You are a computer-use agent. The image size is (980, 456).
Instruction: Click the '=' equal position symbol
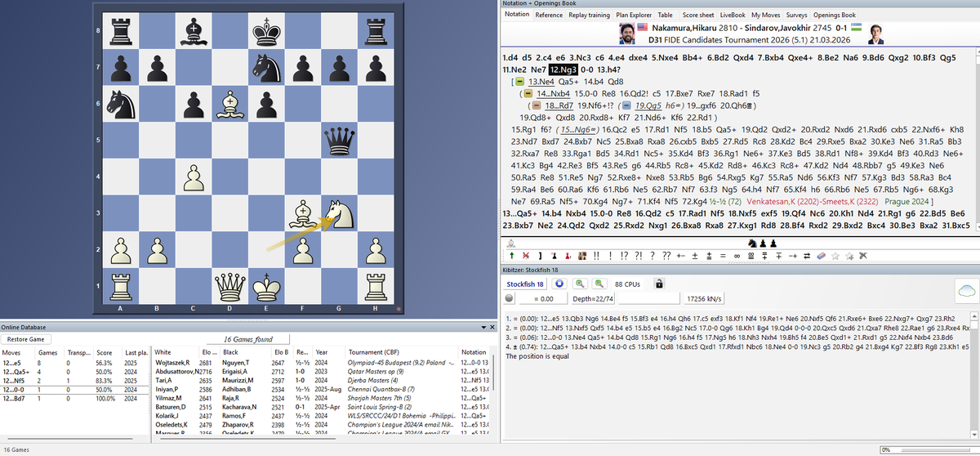pyautogui.click(x=723, y=255)
